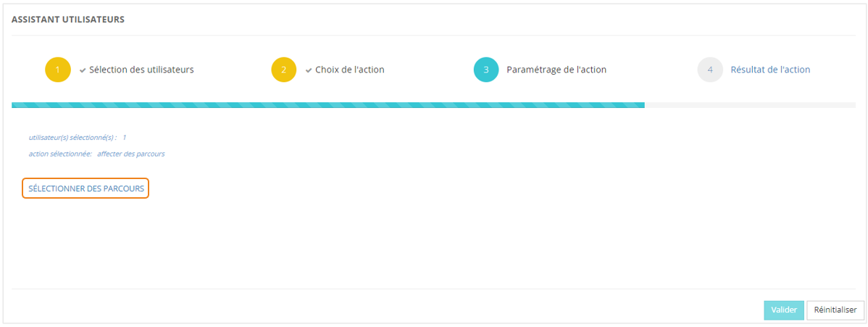Select the Paramétrage de l'action step label
The height and width of the screenshot is (327, 868).
(x=556, y=70)
